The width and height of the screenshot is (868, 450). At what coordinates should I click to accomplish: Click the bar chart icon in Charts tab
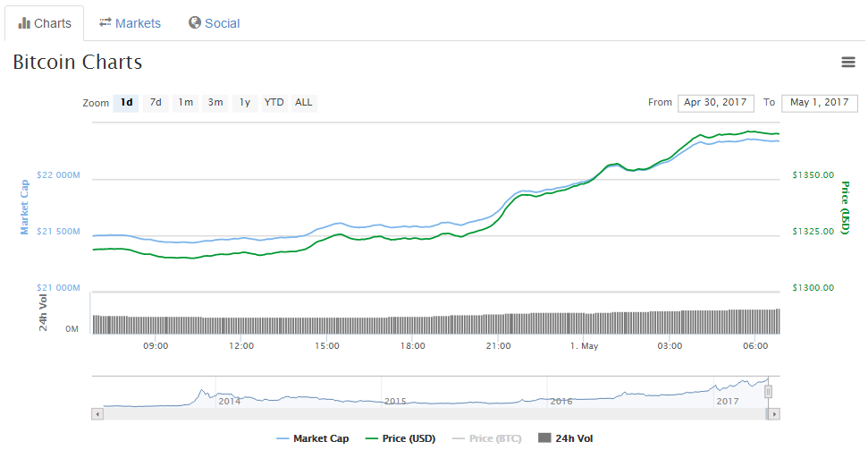24,22
